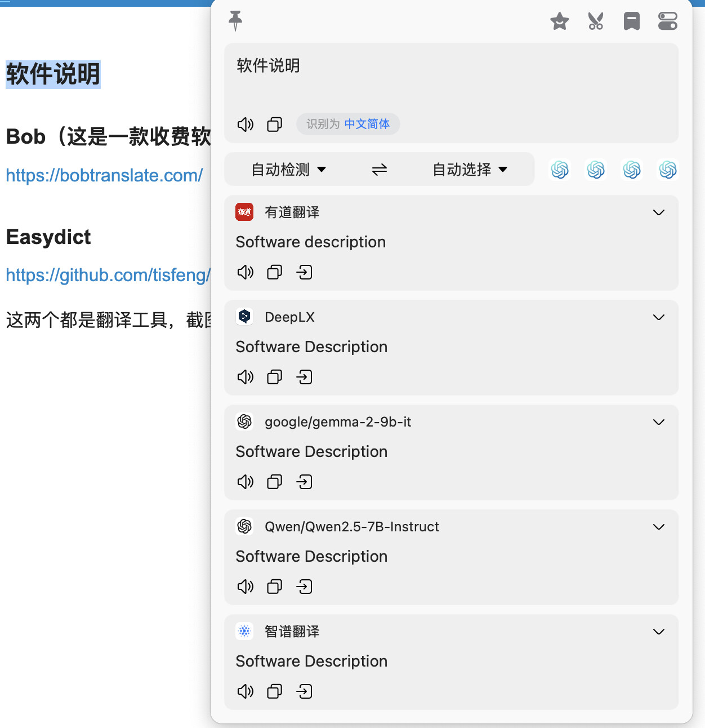Play audio of the google/gemma-2-9b-it result
This screenshot has width=705, height=728.
tap(246, 482)
